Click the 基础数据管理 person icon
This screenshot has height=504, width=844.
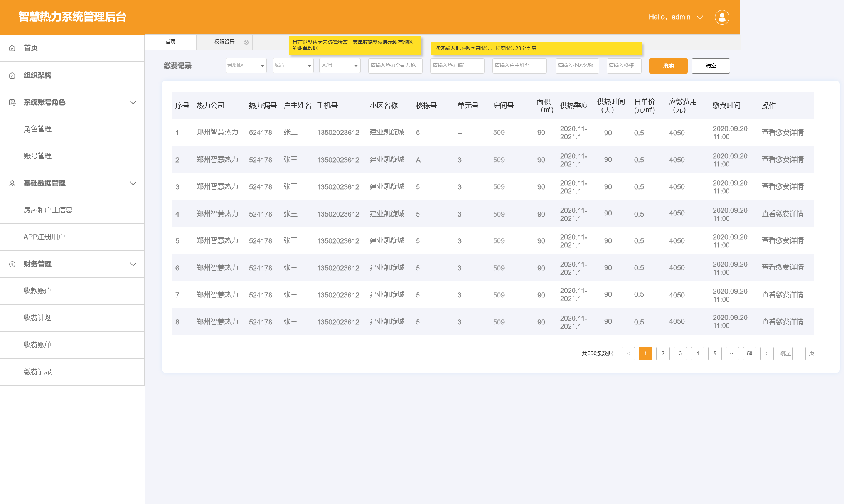click(12, 183)
